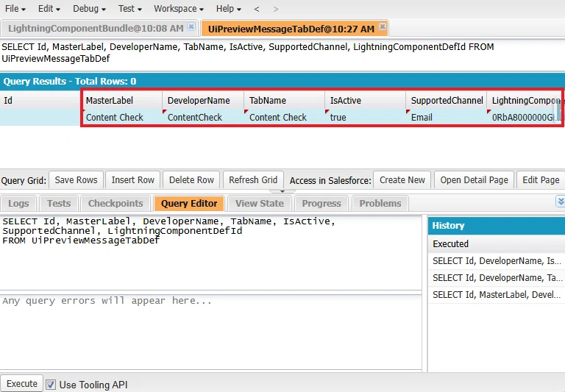Select the IsActive cell 'true'
This screenshot has height=392, width=565.
(366, 118)
